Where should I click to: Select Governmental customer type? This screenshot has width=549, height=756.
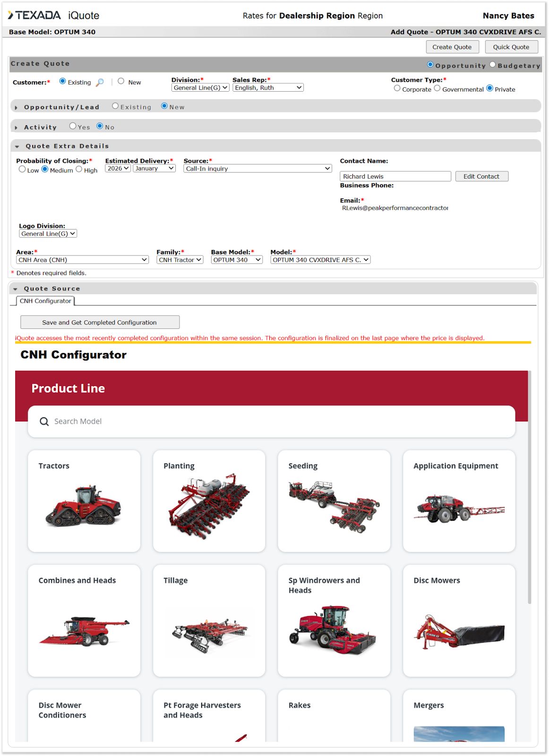[x=437, y=88]
